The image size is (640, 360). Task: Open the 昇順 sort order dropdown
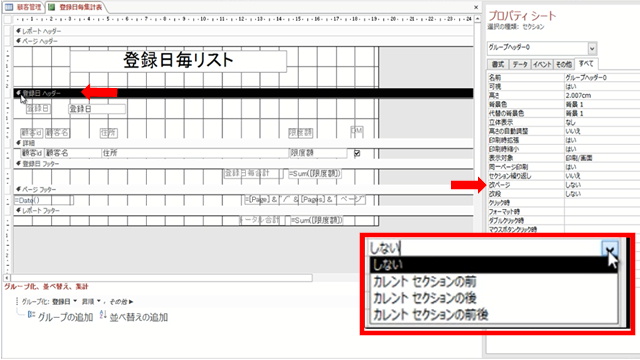pos(99,302)
